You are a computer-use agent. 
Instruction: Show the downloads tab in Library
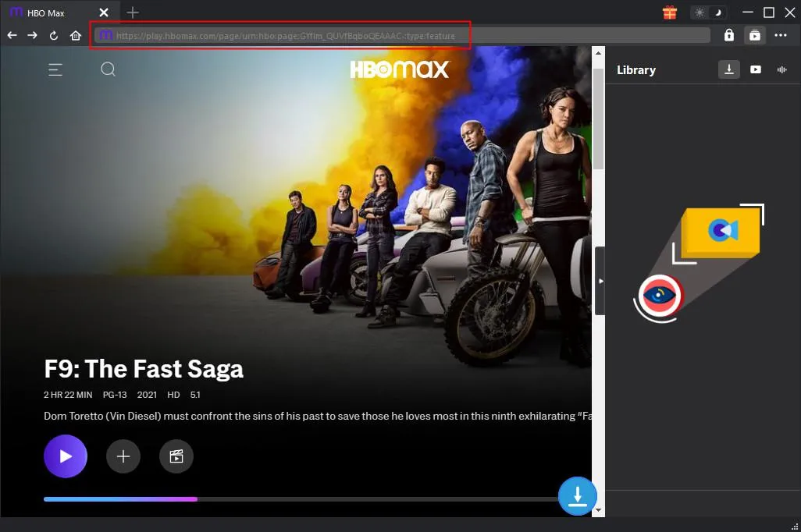point(728,69)
